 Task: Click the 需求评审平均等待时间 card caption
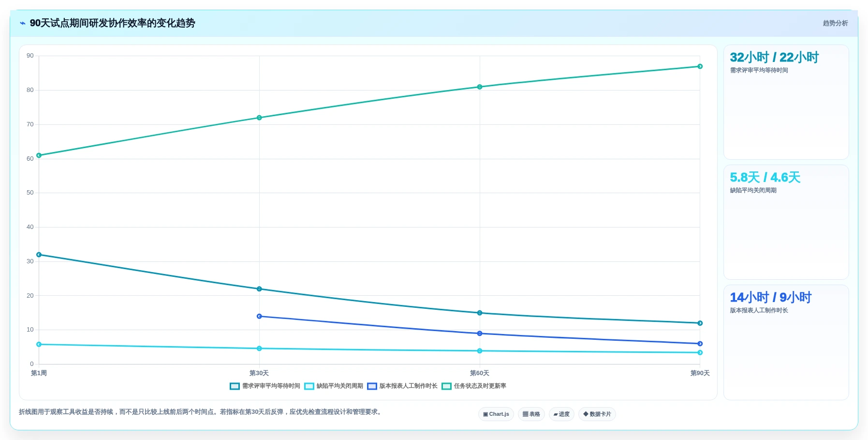click(x=759, y=71)
